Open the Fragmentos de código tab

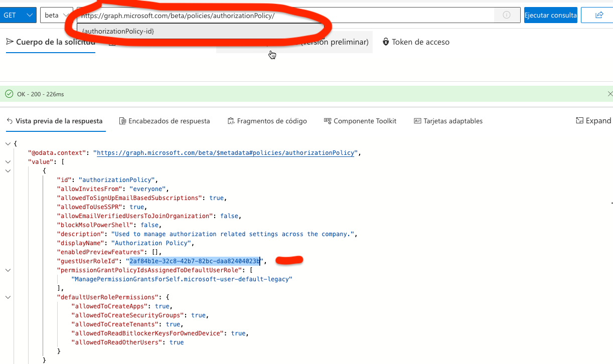pyautogui.click(x=267, y=121)
